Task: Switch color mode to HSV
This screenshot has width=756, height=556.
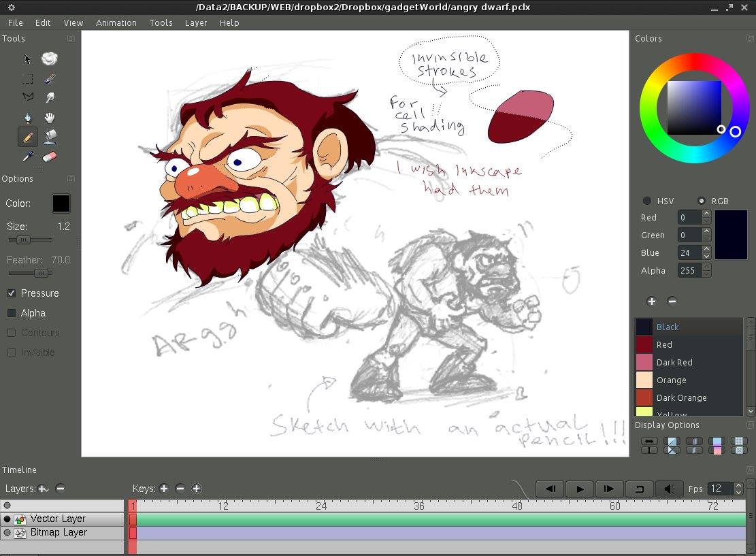Action: [646, 201]
